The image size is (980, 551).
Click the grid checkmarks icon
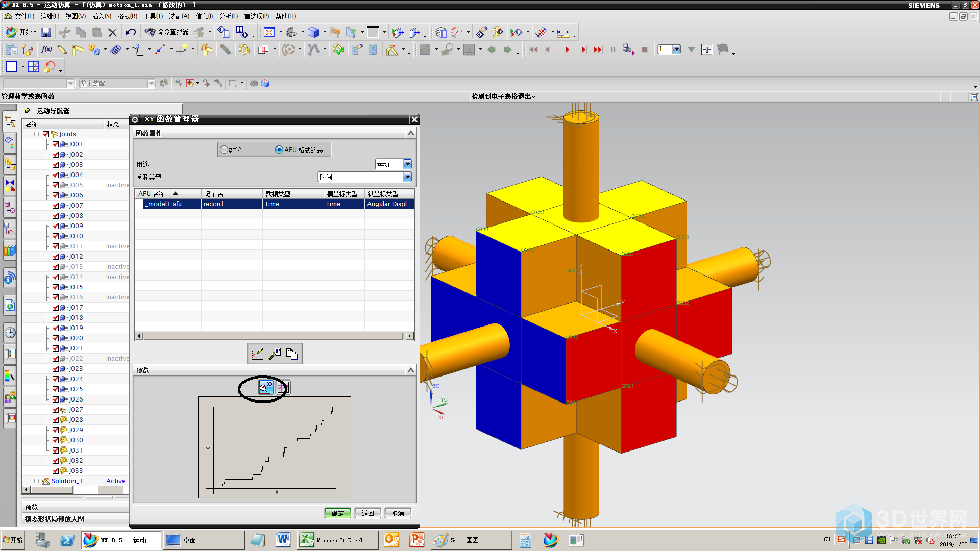tap(34, 67)
